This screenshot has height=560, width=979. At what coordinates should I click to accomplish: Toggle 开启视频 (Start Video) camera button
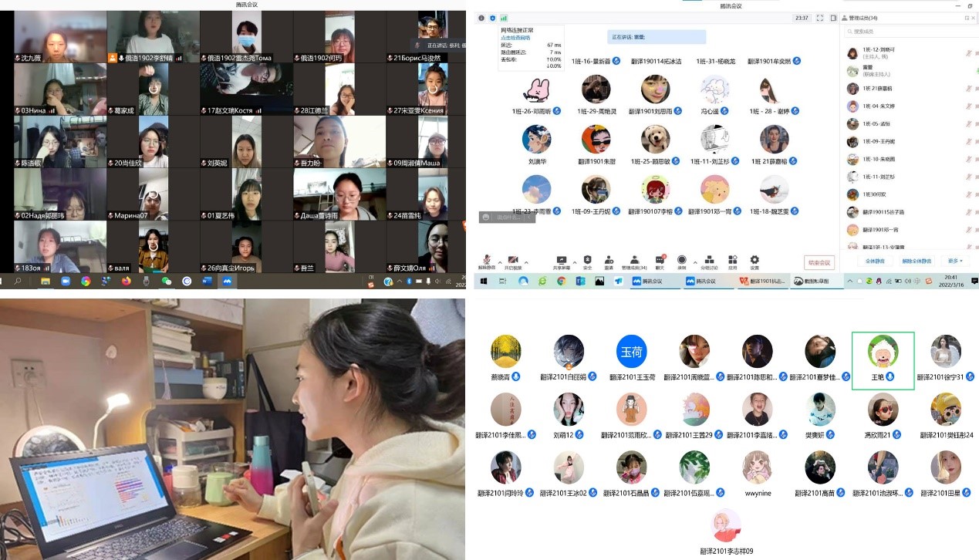point(513,261)
